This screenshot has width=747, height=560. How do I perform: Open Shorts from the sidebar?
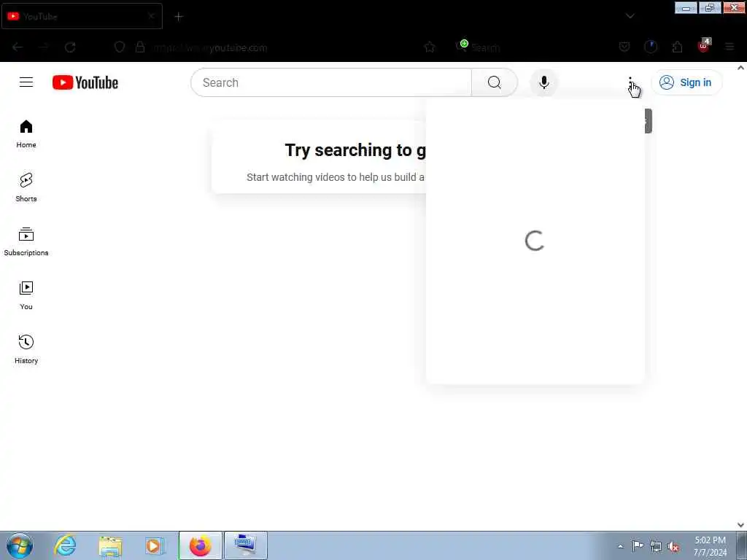[26, 187]
